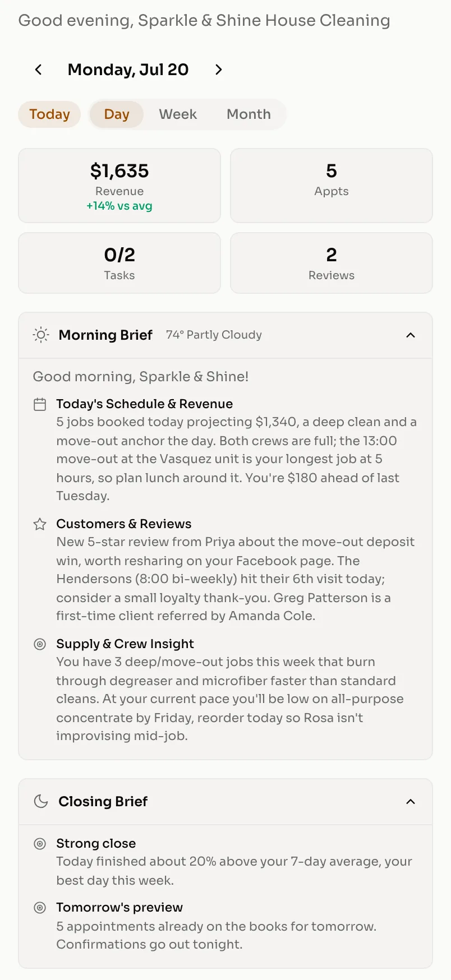
Task: Click the moon icon beside Closing Brief
Action: coord(41,801)
